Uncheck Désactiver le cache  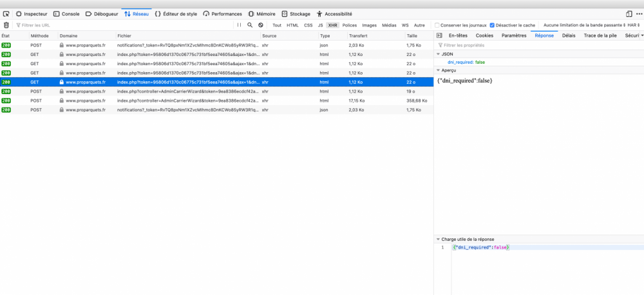pyautogui.click(x=492, y=25)
